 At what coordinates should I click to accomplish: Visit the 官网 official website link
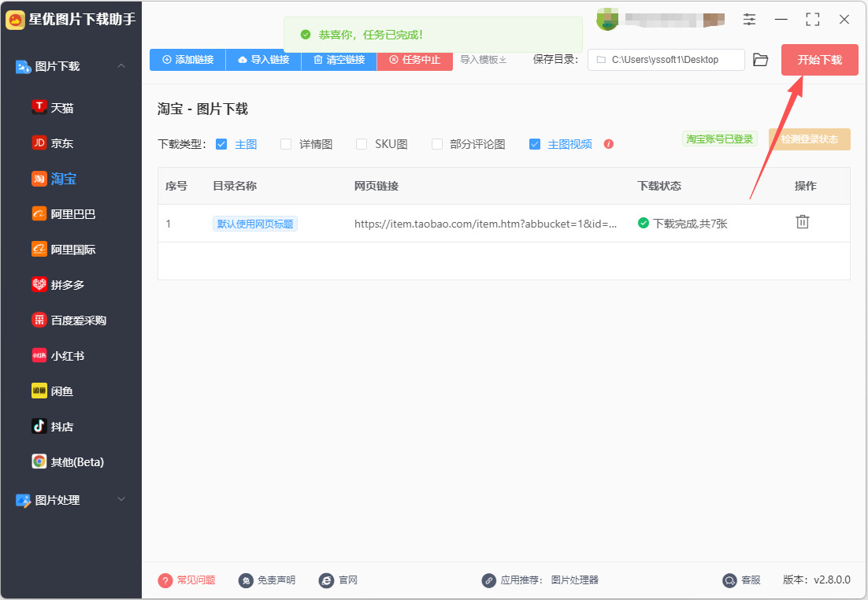click(x=338, y=580)
